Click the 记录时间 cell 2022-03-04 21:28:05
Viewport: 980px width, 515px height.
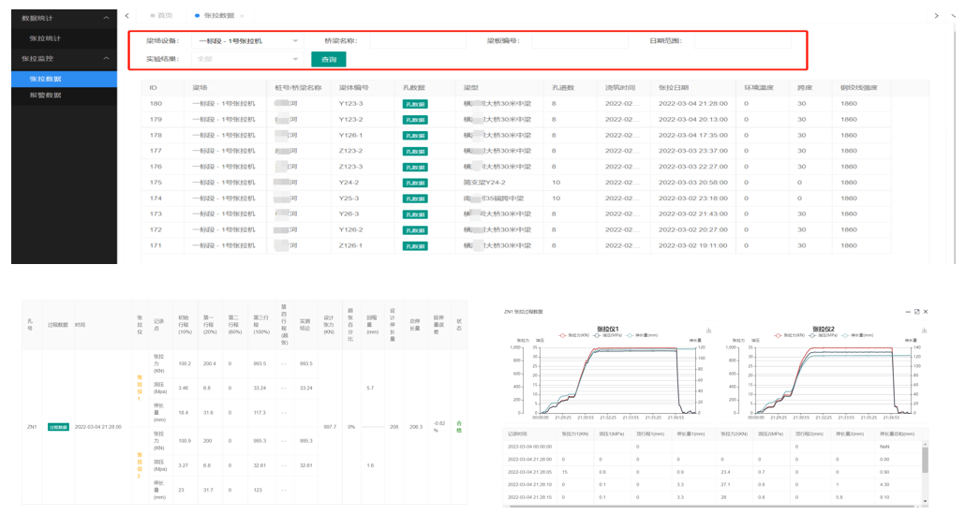[x=529, y=472]
